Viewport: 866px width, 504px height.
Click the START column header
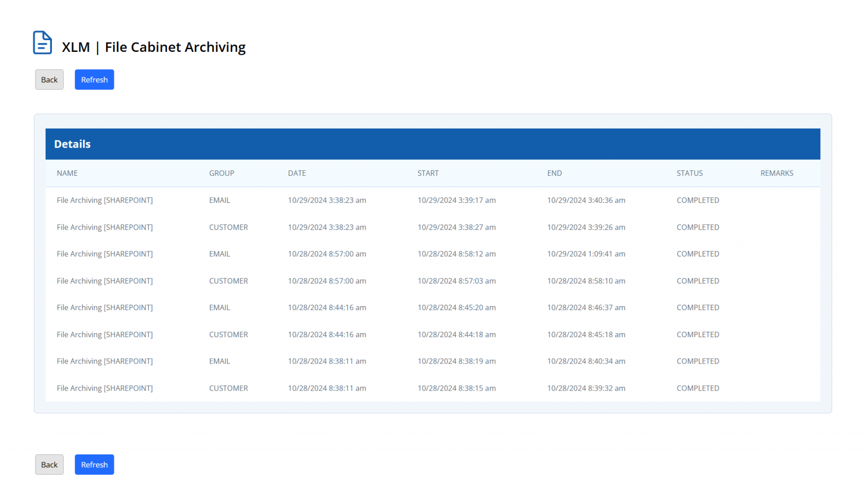[x=428, y=173]
